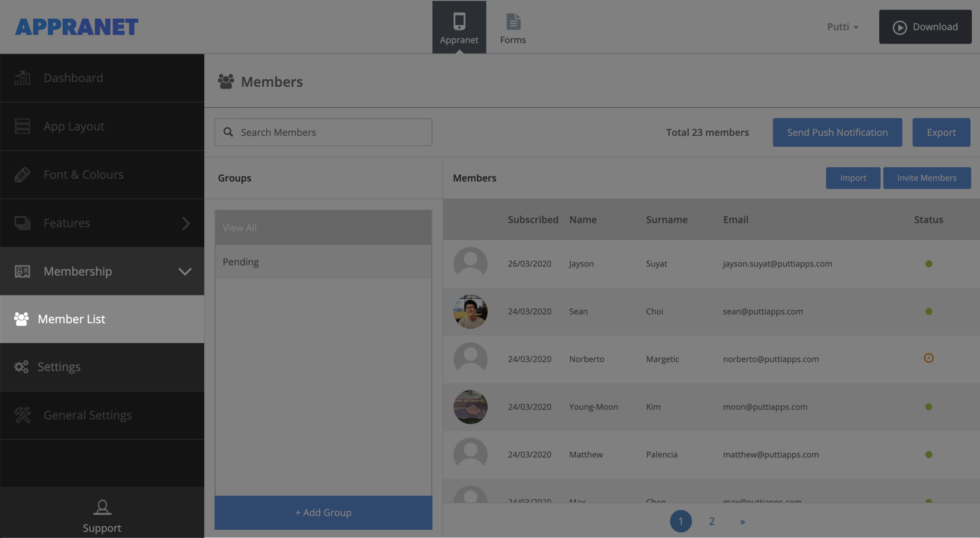Switch to the Forms tab
Viewport: 980px width, 538px height.
coord(513,27)
